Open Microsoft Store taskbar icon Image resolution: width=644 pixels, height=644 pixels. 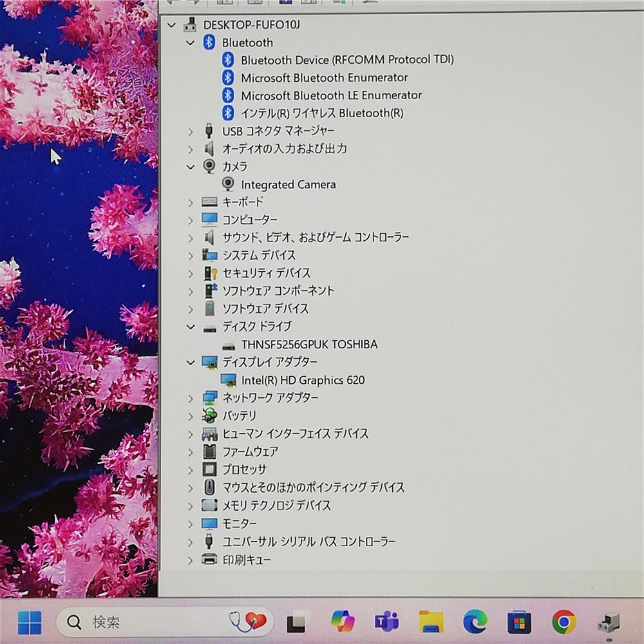(x=519, y=622)
